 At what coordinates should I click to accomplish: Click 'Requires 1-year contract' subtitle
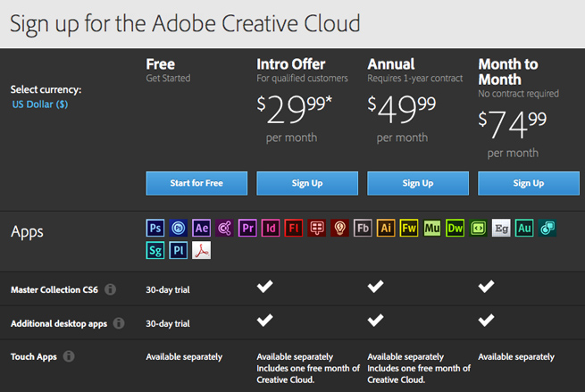point(415,79)
